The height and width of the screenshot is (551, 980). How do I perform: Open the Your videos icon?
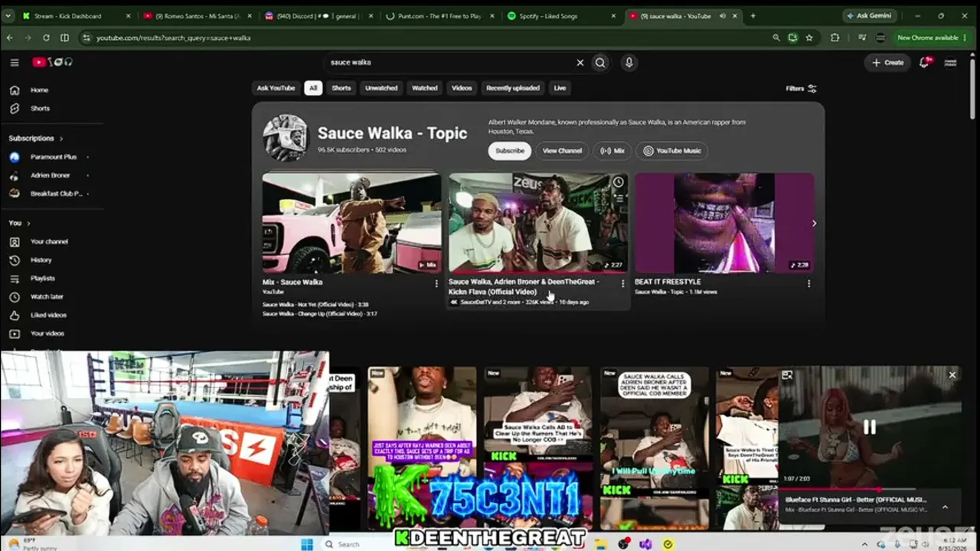point(15,334)
